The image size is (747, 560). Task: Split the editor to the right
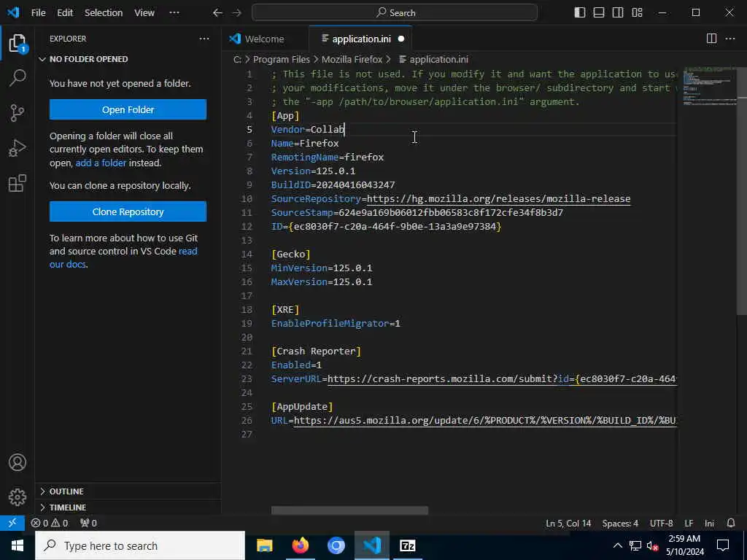coord(711,39)
